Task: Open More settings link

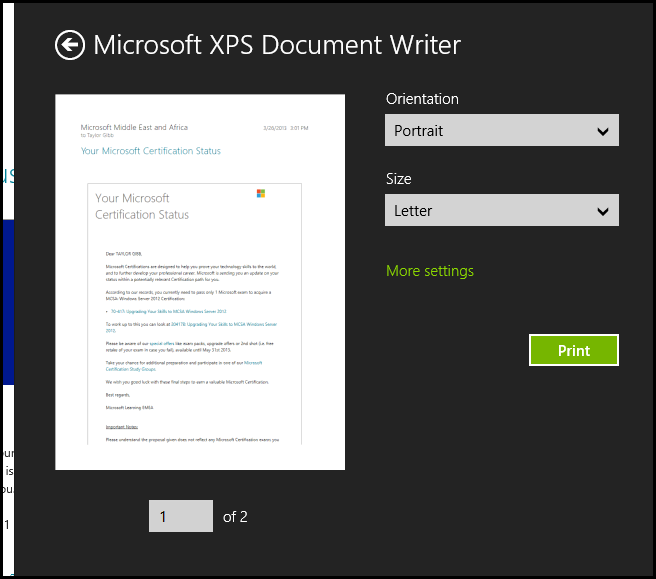Action: [430, 271]
